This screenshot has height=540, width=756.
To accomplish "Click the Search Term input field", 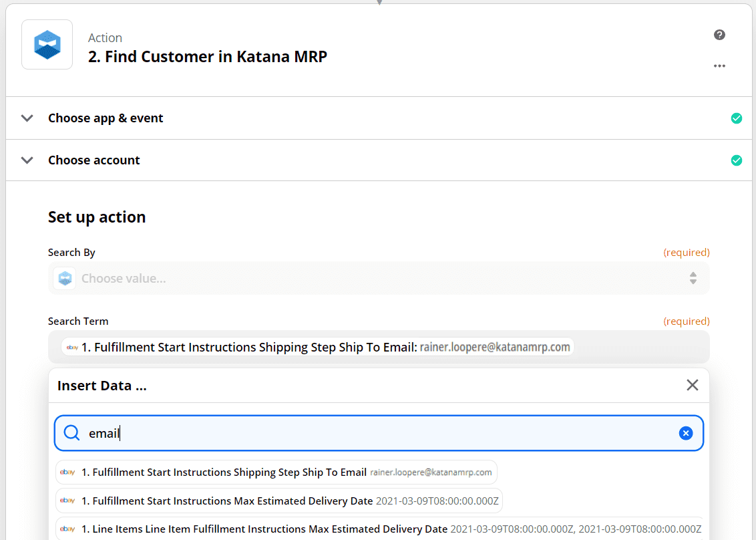I will (x=379, y=347).
